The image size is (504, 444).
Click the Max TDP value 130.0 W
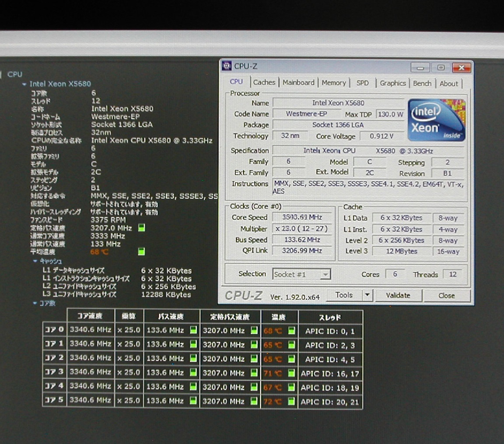click(390, 114)
